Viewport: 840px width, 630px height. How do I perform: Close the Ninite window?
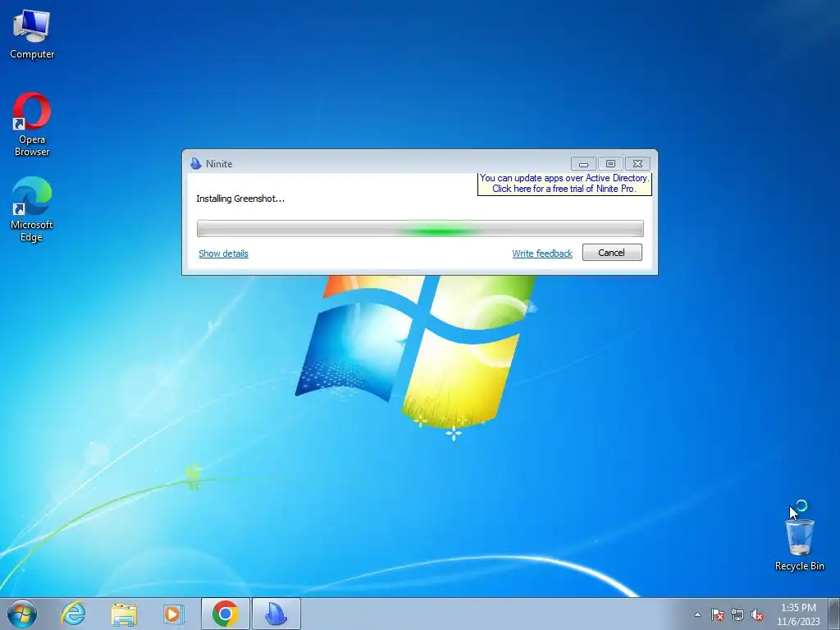(637, 163)
